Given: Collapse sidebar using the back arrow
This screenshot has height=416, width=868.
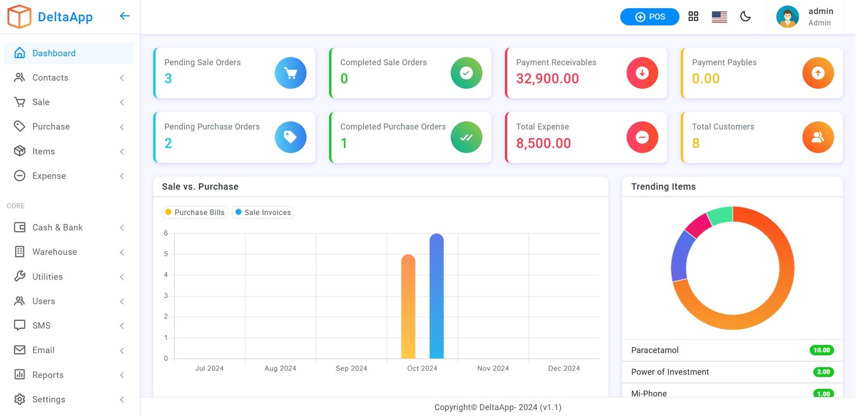Looking at the screenshot, I should click(124, 16).
